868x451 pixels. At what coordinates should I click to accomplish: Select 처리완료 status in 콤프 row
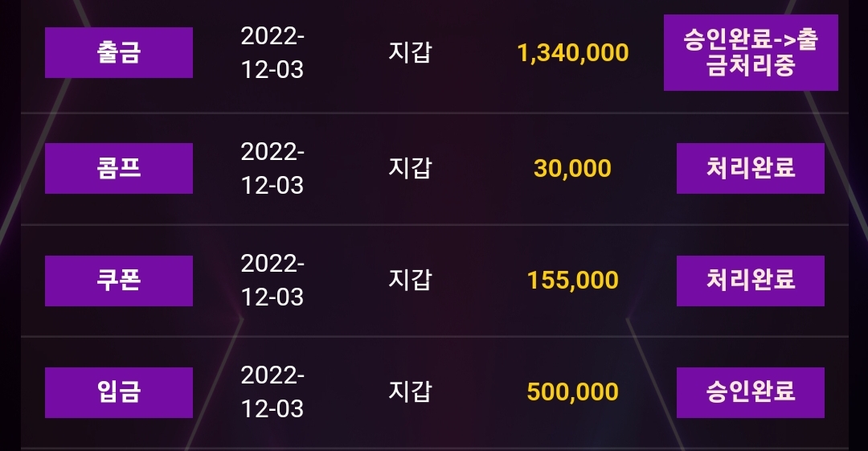click(x=750, y=169)
